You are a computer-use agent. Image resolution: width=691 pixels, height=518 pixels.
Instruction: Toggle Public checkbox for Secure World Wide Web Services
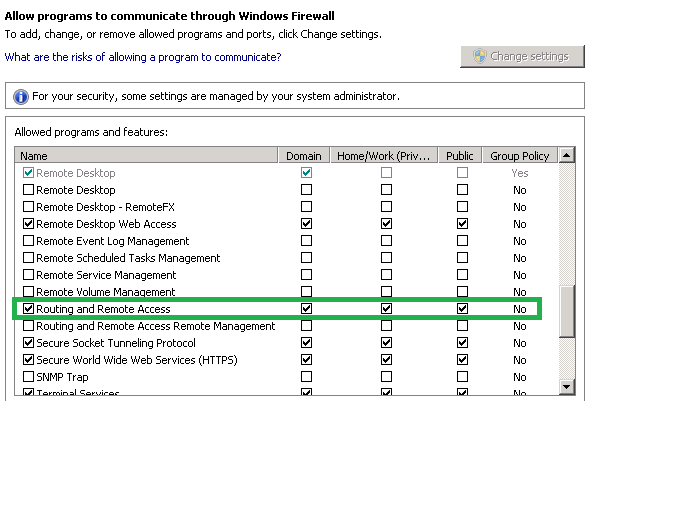pyautogui.click(x=462, y=360)
